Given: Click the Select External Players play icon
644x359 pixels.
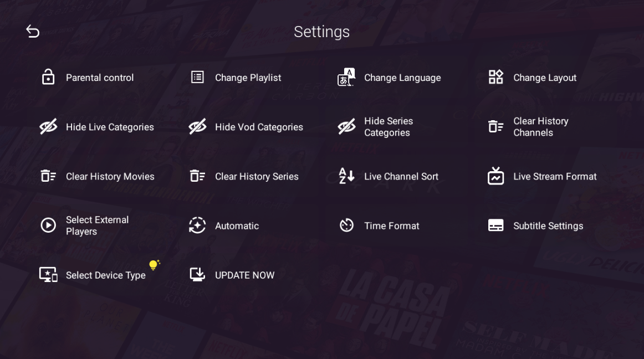Looking at the screenshot, I should point(48,225).
